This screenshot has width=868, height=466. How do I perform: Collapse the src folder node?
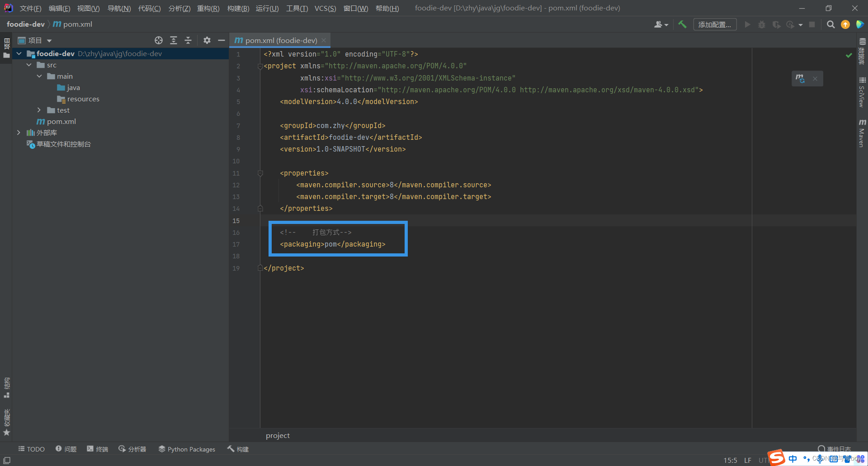(29, 65)
